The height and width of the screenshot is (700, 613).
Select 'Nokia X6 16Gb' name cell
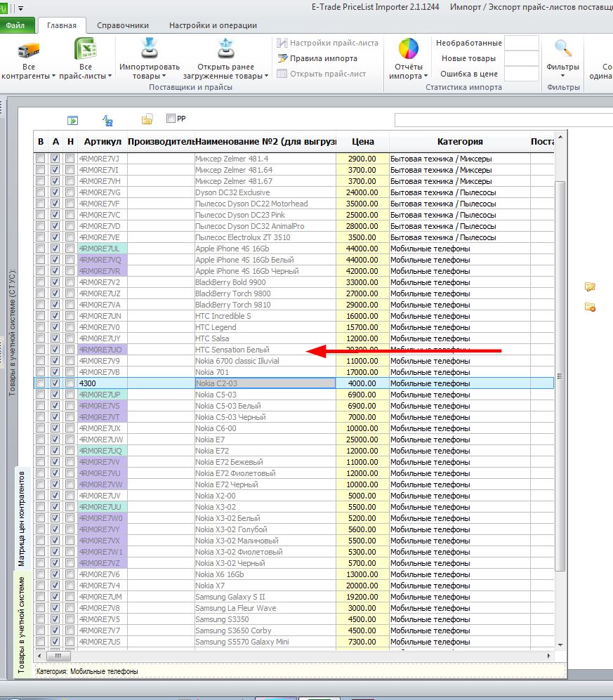pos(265,574)
